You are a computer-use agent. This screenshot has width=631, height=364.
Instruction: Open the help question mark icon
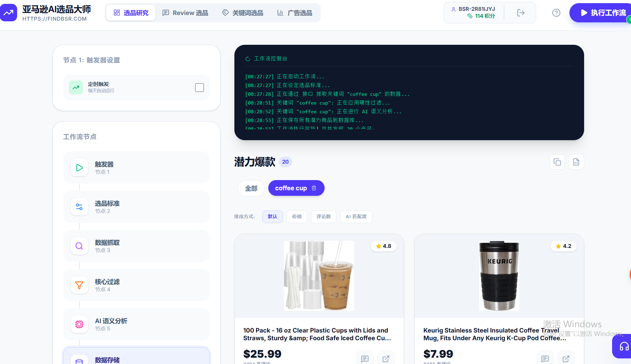[556, 13]
